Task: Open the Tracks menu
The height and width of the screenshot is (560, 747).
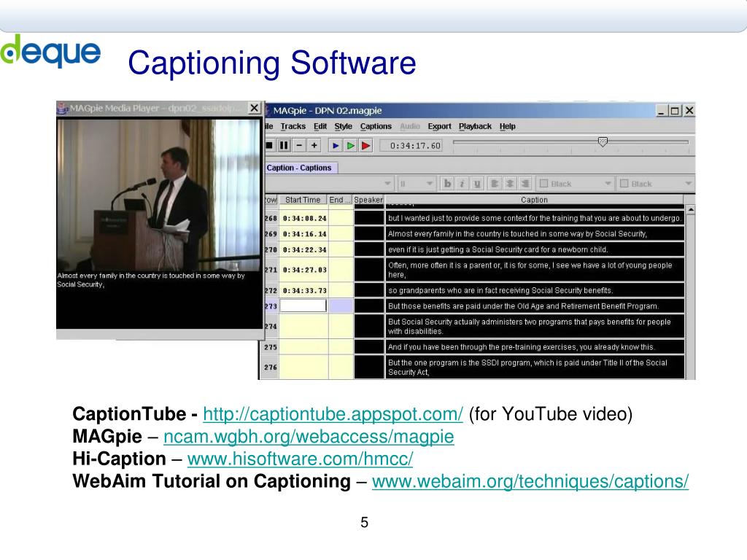Action: click(x=293, y=126)
